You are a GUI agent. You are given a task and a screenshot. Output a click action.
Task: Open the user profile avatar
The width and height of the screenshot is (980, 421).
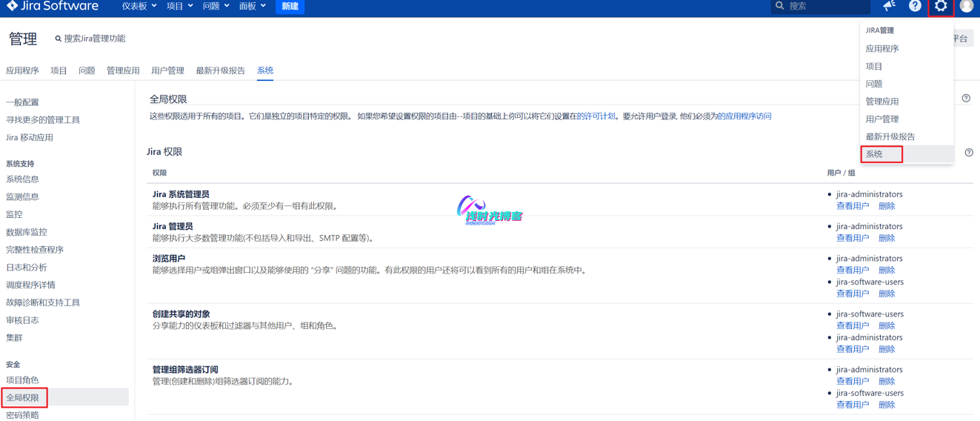tap(967, 6)
